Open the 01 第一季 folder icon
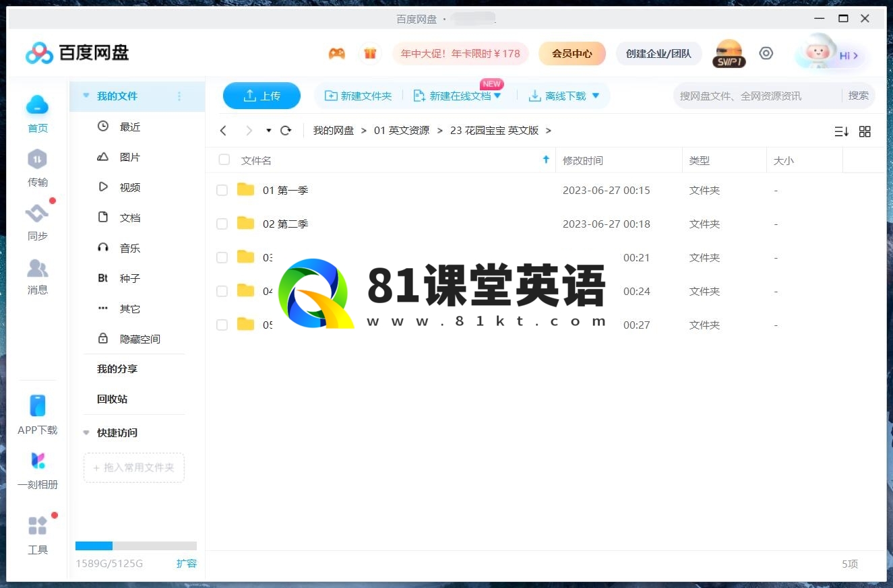The image size is (893, 588). point(246,190)
